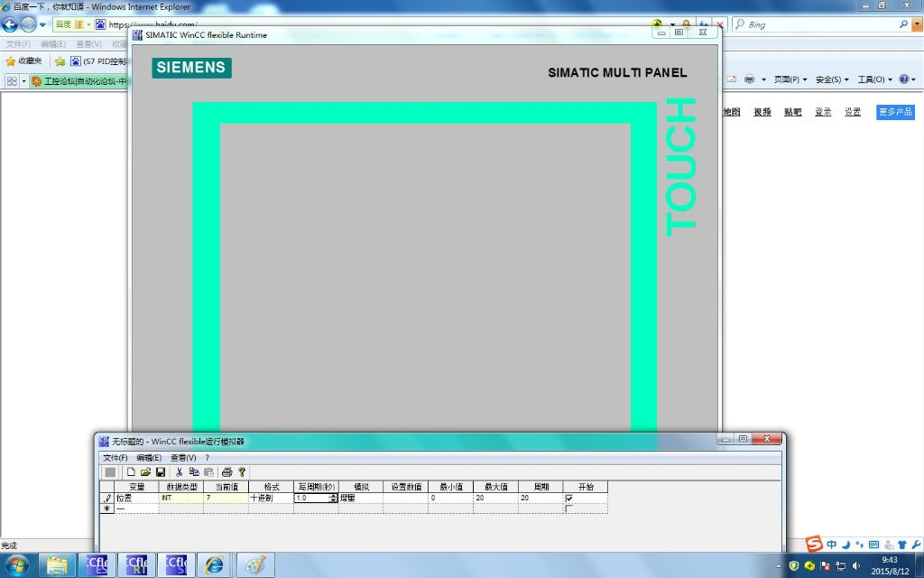Expand the print options arrow beside IE printer icon
The image size is (924, 578).
763,79
